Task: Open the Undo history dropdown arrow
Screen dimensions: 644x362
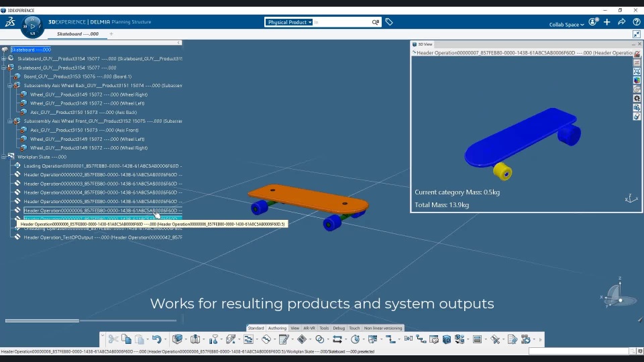Action: (x=165, y=339)
